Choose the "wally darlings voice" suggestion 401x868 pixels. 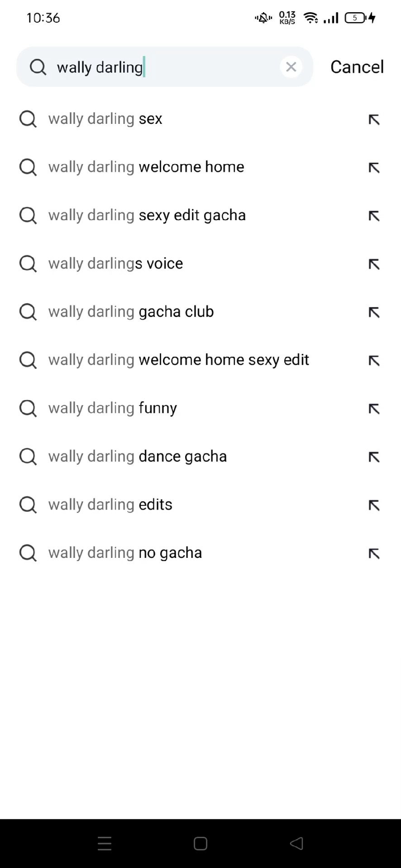coord(116,263)
